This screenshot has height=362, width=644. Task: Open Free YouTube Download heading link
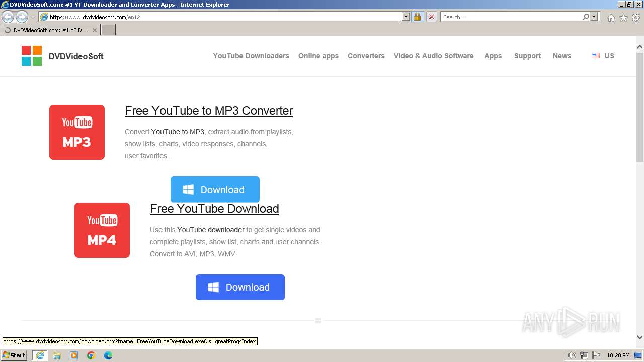[214, 209]
